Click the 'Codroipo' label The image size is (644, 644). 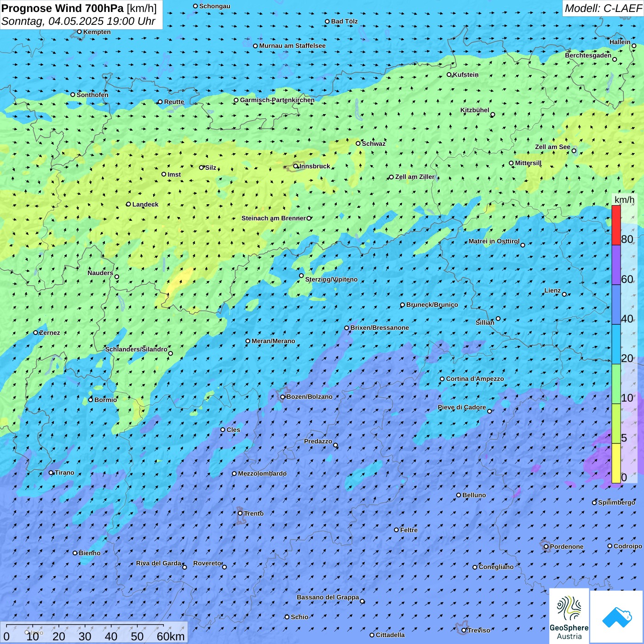(628, 546)
